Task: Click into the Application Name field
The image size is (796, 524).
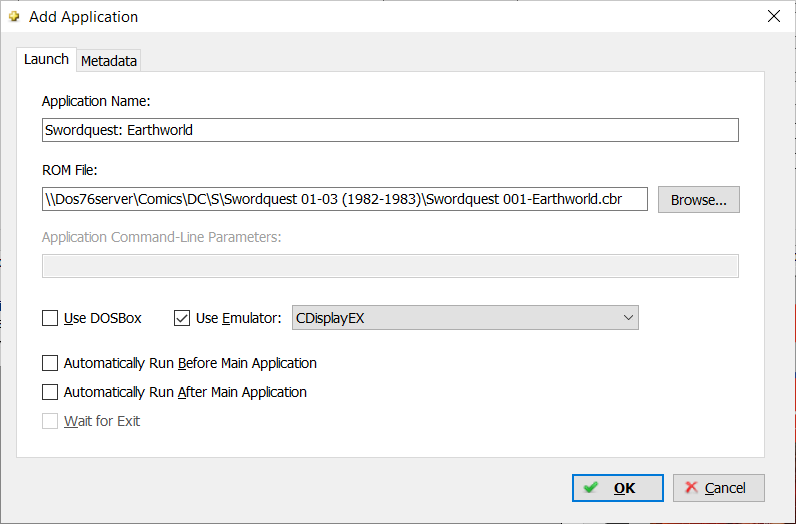Action: (x=390, y=130)
